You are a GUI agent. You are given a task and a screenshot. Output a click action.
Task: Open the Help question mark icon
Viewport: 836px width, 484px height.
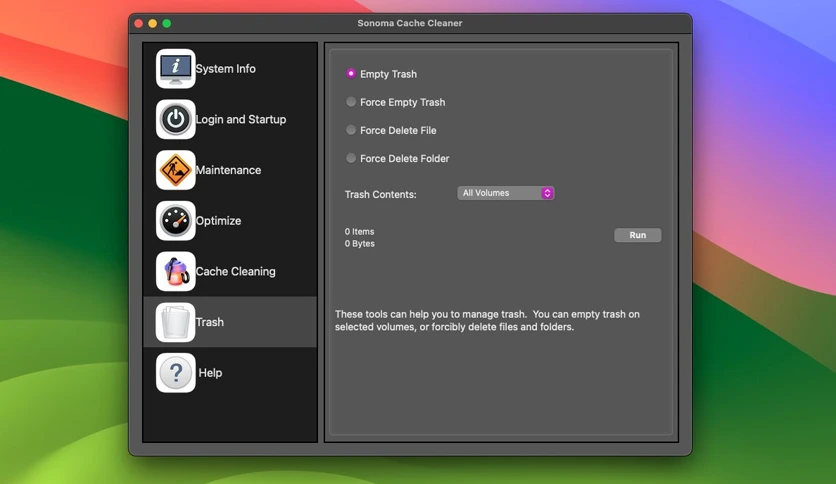coord(175,373)
